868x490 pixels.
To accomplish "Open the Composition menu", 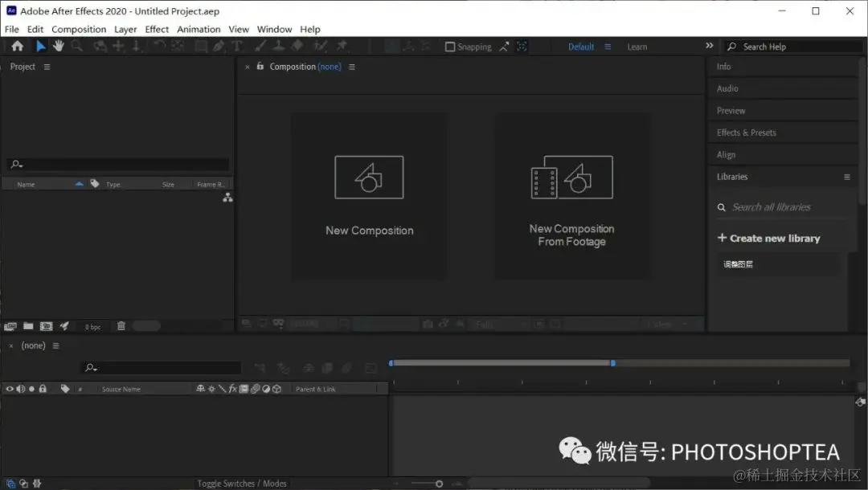I will pos(79,29).
